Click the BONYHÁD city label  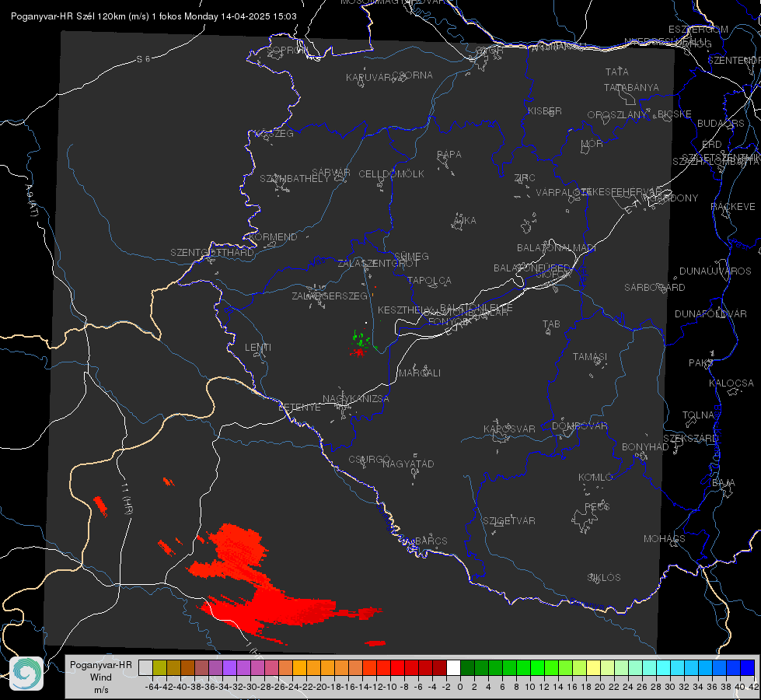[645, 447]
